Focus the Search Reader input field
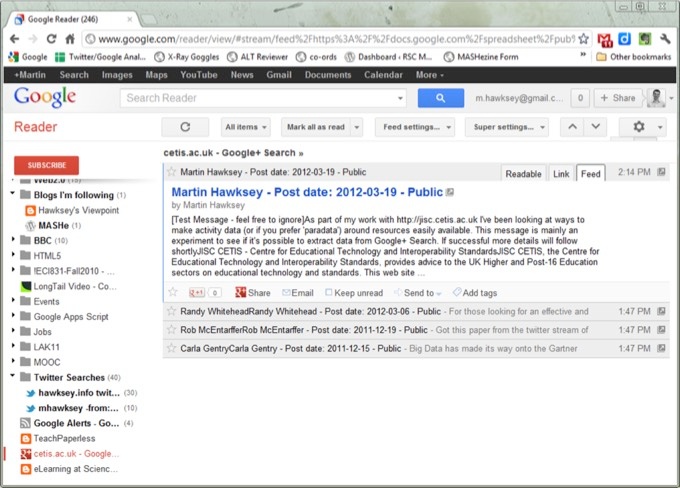Viewport: 680px width, 488px height. tap(263, 98)
